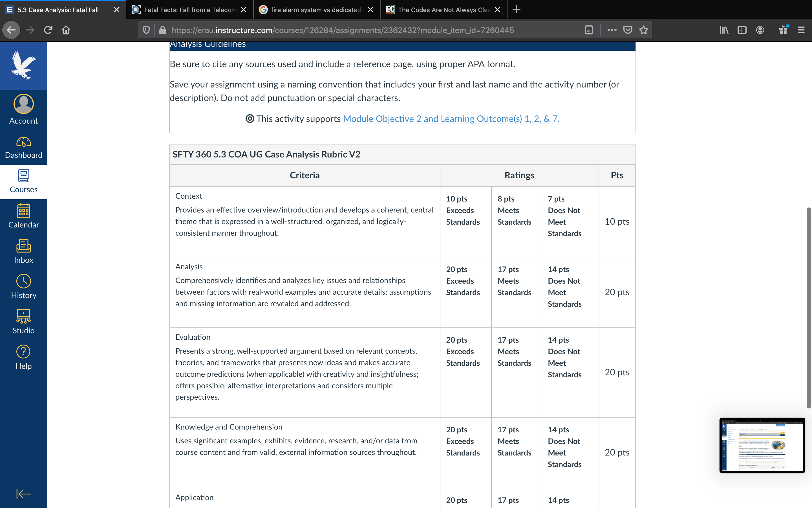Focus the address bar URL

(343, 30)
